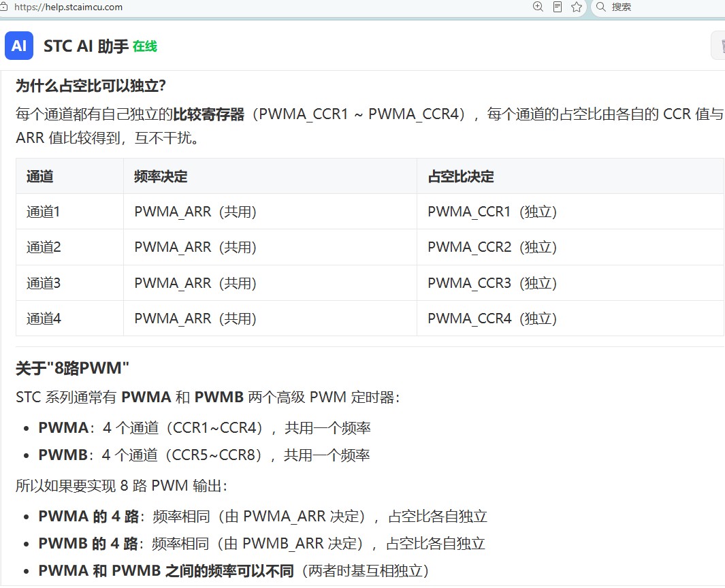725x588 pixels.
Task: Click the trash icon at header right
Action: click(722, 46)
